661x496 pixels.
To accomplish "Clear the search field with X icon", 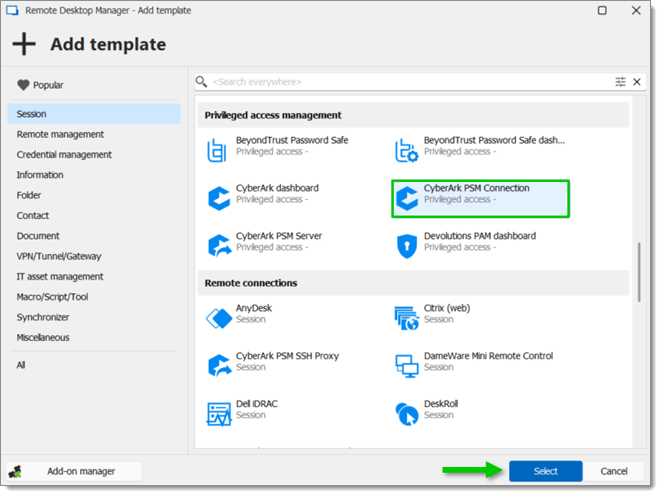I will coord(637,82).
